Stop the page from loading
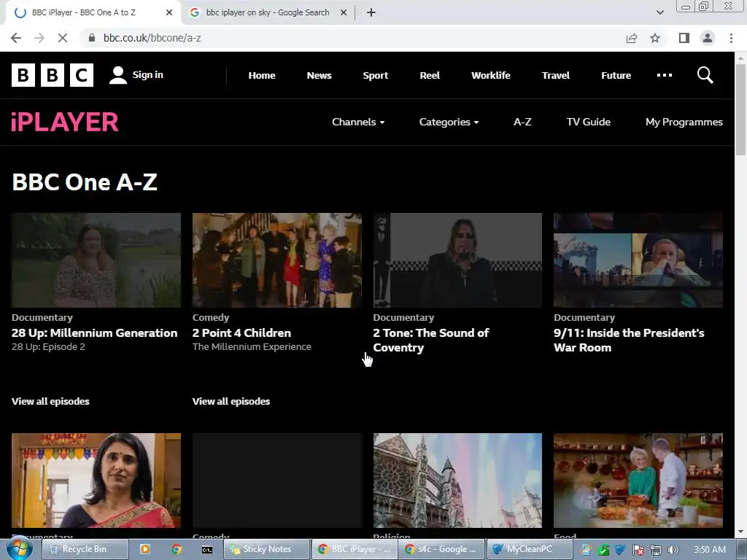Viewport: 747px width, 560px height. 63,38
